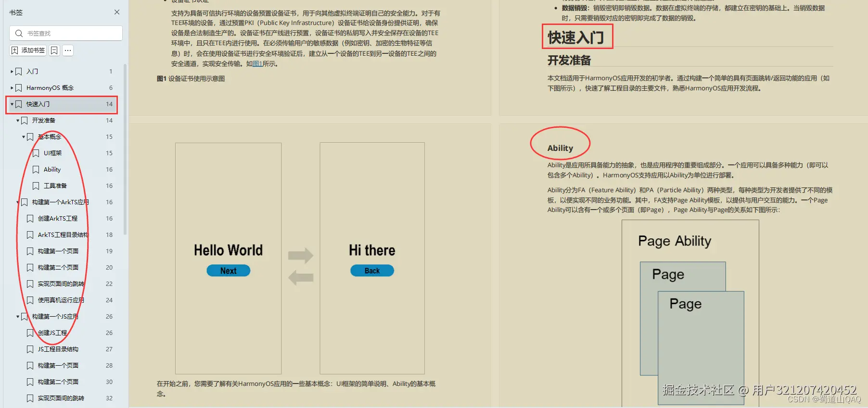Collapse the 基本概念 bookmark node
Screen dimensions: 868x408
coord(24,137)
